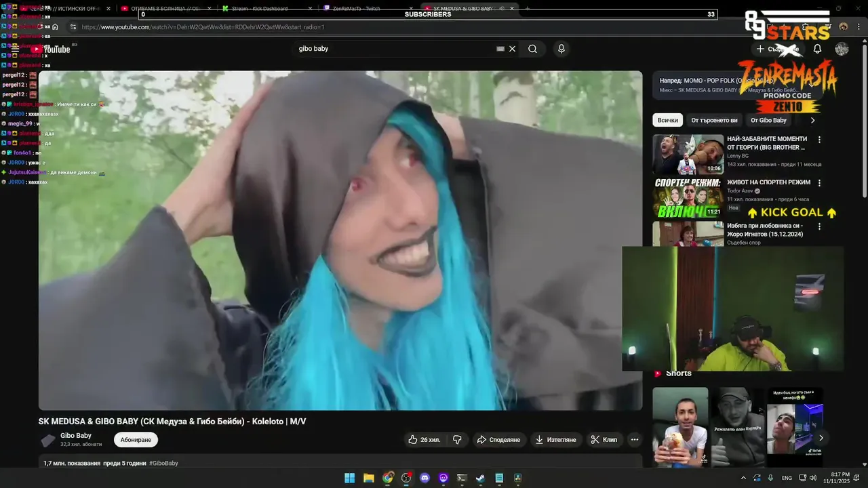Open Discord from the taskbar
The image size is (868, 488).
(x=425, y=478)
